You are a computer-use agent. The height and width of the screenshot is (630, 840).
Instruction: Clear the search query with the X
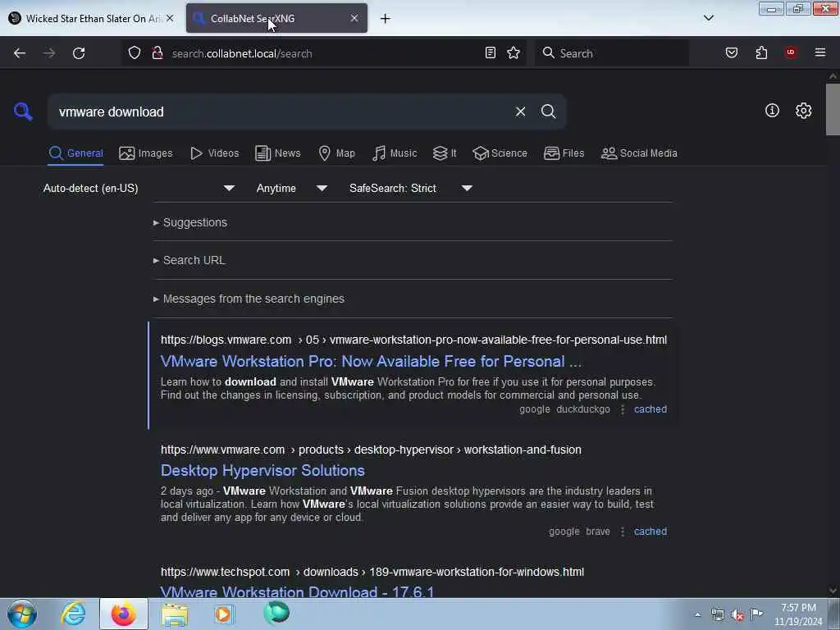tap(520, 112)
